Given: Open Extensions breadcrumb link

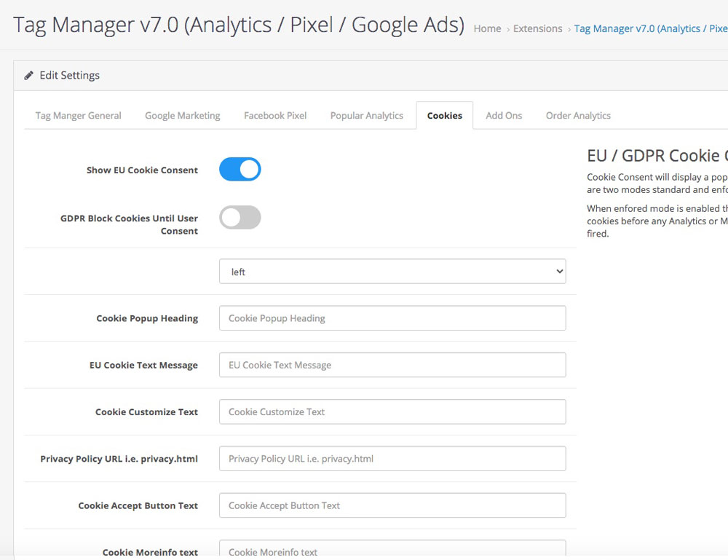Looking at the screenshot, I should tap(538, 29).
